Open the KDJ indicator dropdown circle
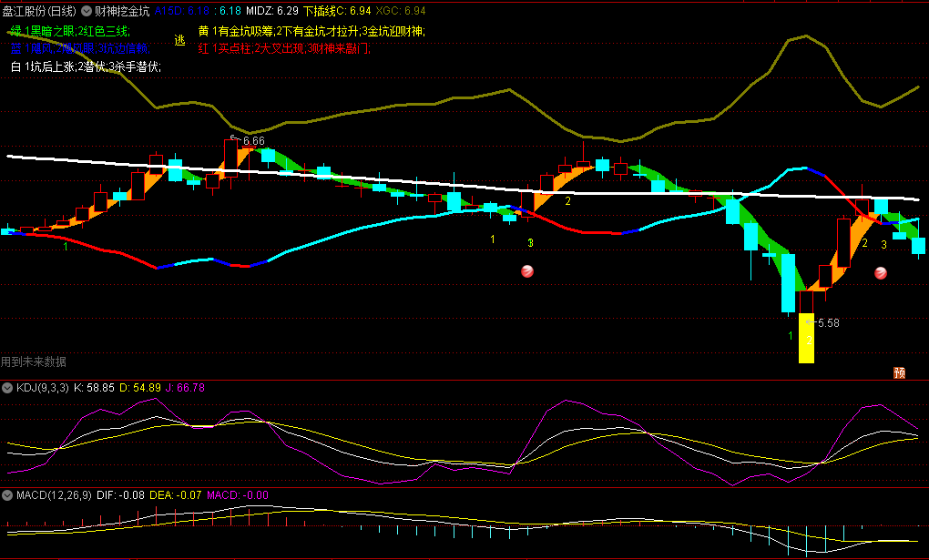This screenshot has height=560, width=929. coord(7,388)
